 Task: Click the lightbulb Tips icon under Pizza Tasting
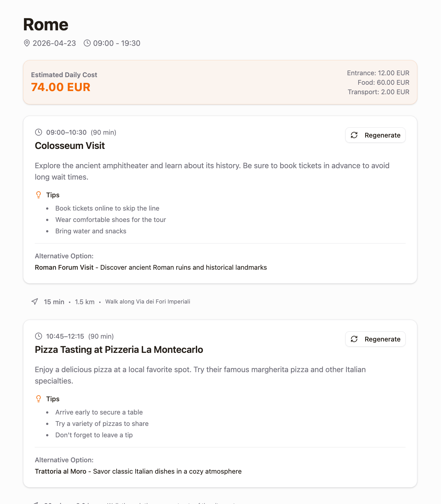[x=39, y=399]
